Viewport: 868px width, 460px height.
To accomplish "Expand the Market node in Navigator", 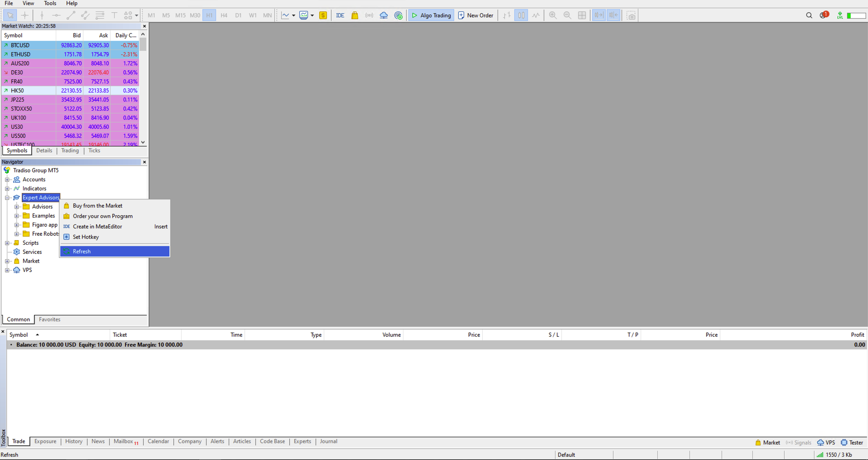I will pyautogui.click(x=7, y=261).
